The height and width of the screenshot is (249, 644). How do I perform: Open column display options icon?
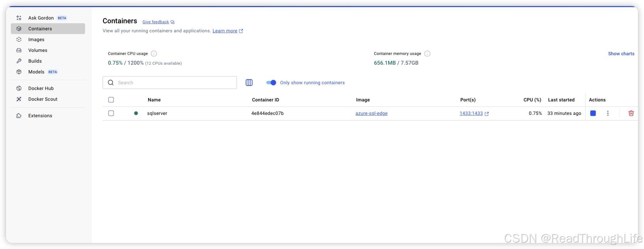[249, 83]
